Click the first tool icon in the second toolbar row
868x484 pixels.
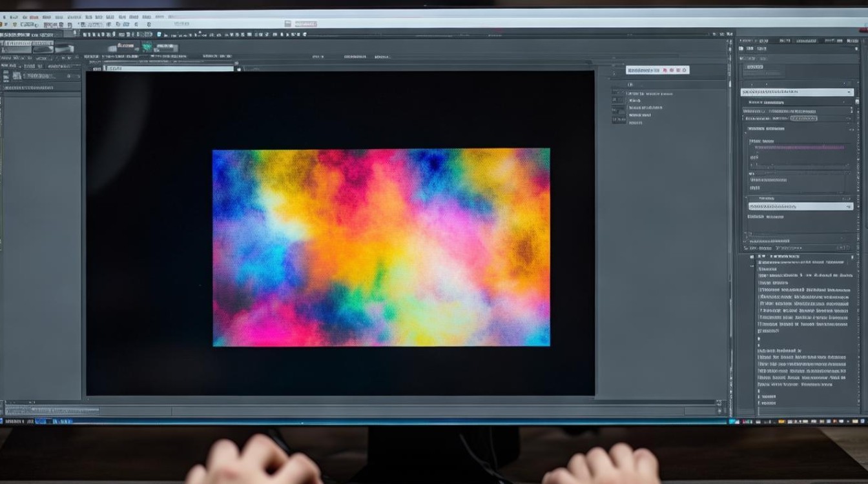pos(5,34)
